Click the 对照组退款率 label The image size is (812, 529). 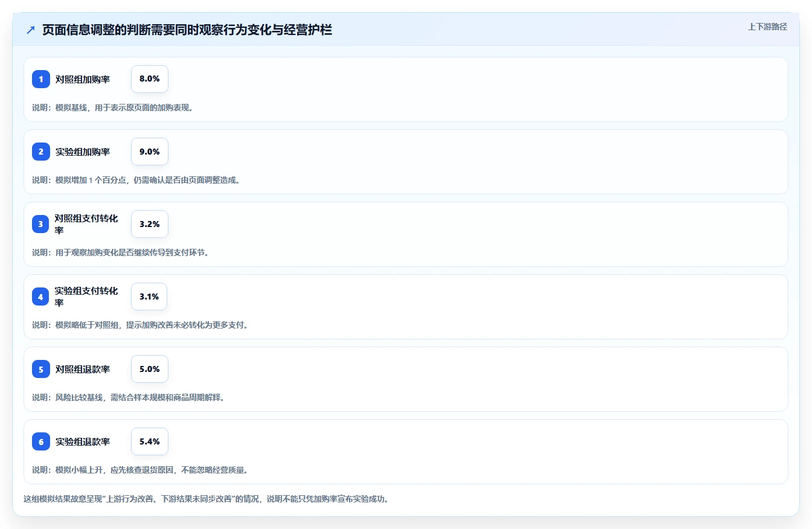tap(83, 369)
